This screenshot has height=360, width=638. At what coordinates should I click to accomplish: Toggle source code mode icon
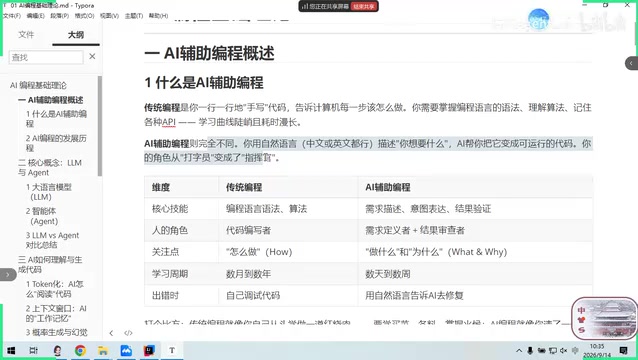pos(128,333)
